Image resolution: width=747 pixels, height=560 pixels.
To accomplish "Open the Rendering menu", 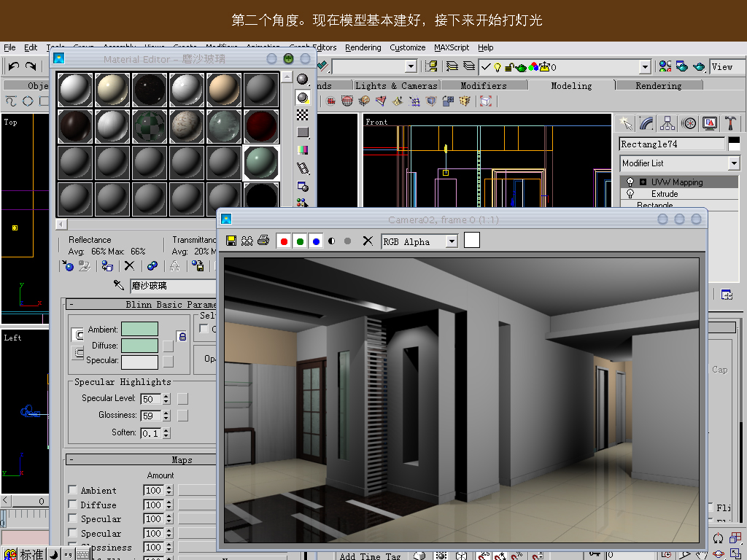I will tap(363, 47).
